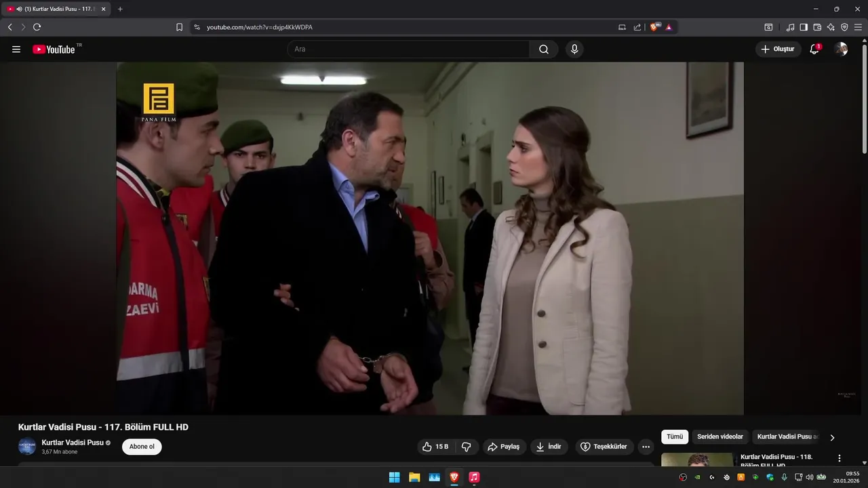Image resolution: width=868 pixels, height=488 pixels.
Task: Click the Teşekkürler thanks button
Action: point(604,447)
